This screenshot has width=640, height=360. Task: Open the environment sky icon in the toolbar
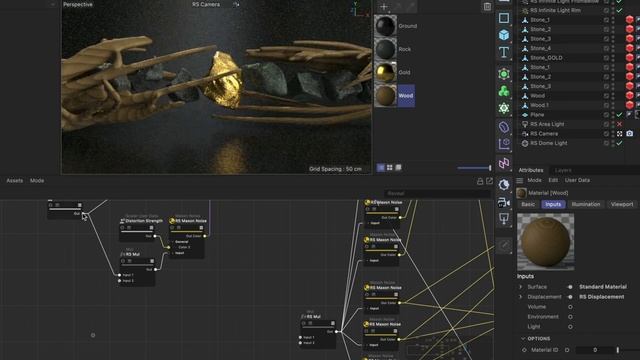pyautogui.click(x=504, y=184)
